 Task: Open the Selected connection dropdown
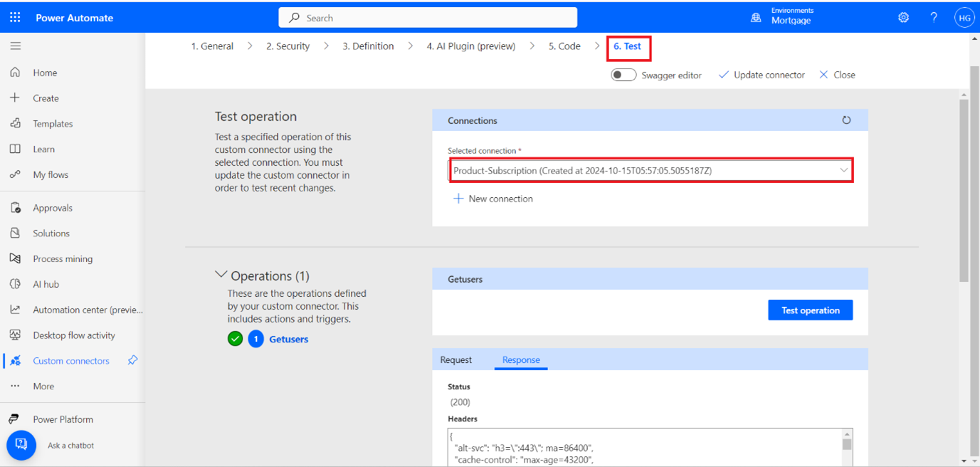coord(650,171)
